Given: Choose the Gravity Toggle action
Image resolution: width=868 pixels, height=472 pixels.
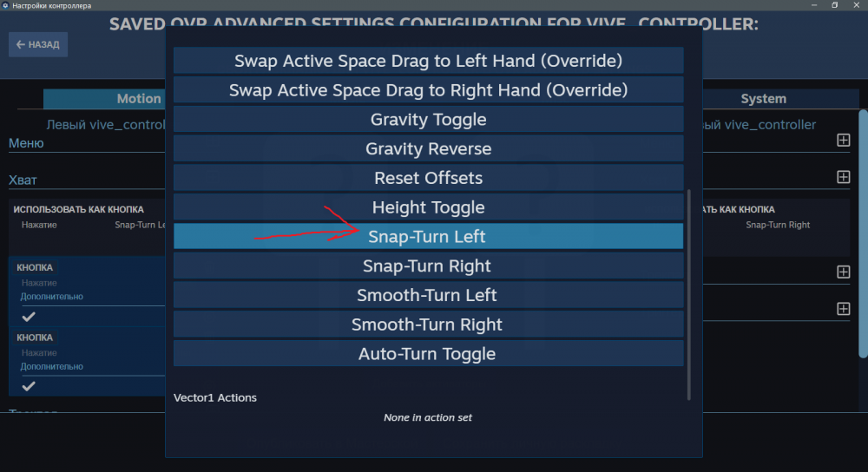Looking at the screenshot, I should [428, 120].
